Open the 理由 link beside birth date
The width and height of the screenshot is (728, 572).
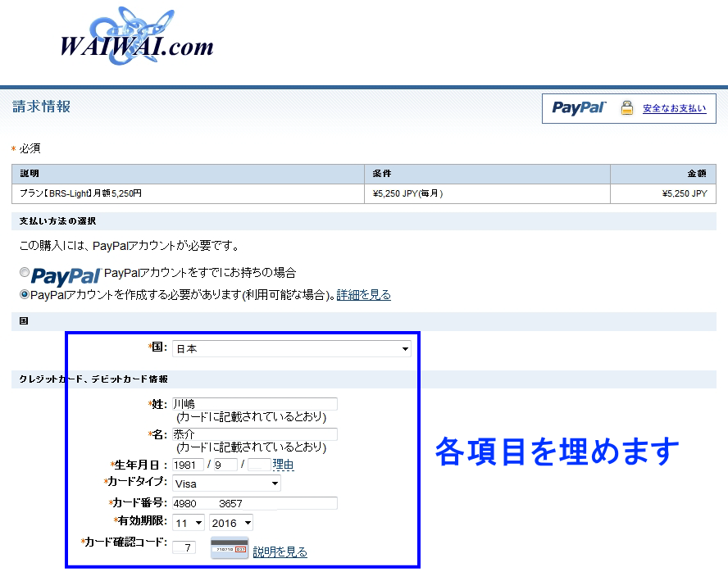(x=283, y=465)
